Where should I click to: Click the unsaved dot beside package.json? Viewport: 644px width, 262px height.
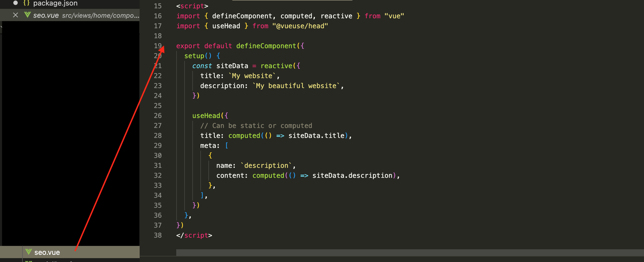tap(16, 3)
